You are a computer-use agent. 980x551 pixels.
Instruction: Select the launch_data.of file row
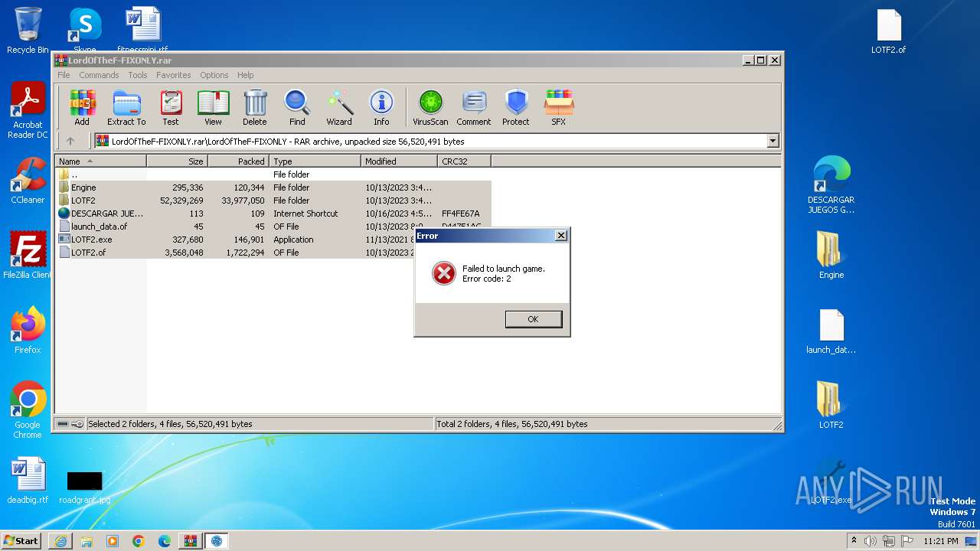(273, 227)
